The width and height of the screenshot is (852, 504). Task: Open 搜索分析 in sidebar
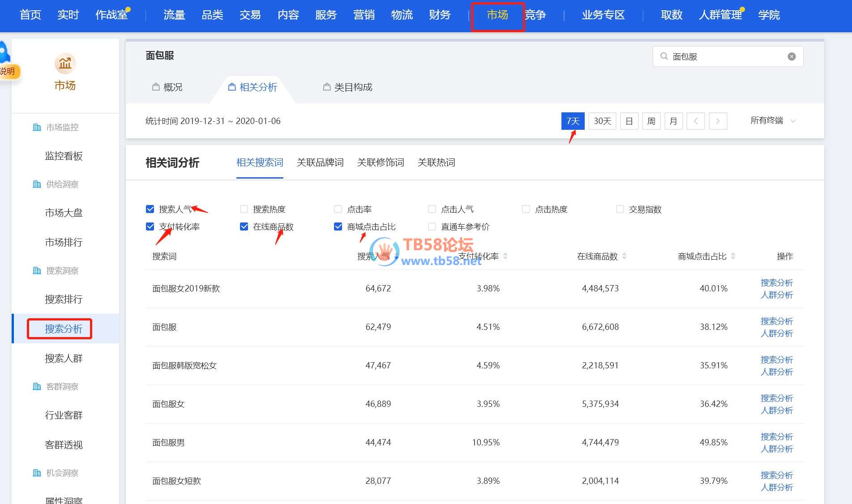click(64, 329)
